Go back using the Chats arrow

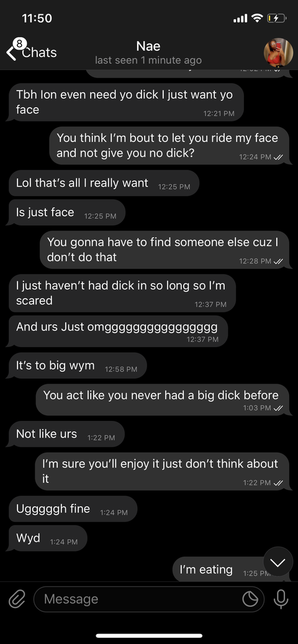[11, 53]
